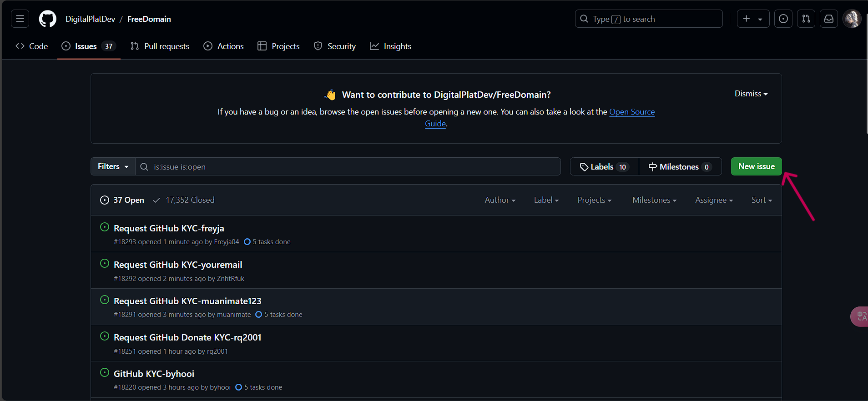Switch to the Issues tab
868x401 pixels.
pyautogui.click(x=89, y=46)
